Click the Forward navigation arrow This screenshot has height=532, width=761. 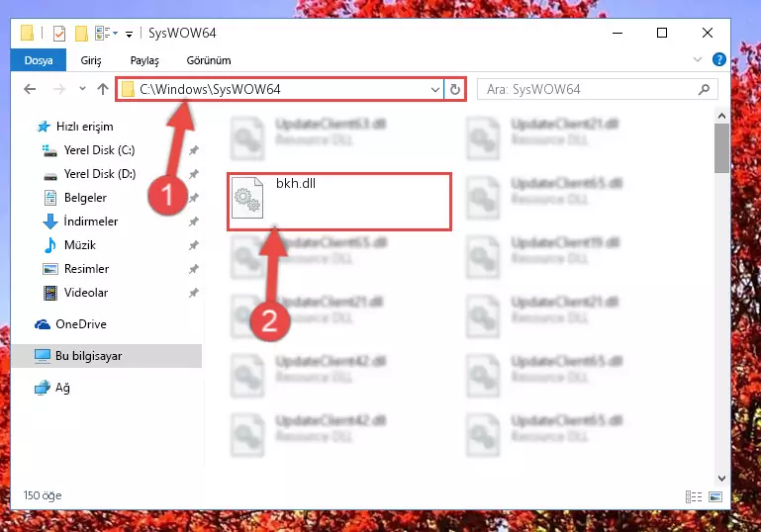click(x=58, y=89)
